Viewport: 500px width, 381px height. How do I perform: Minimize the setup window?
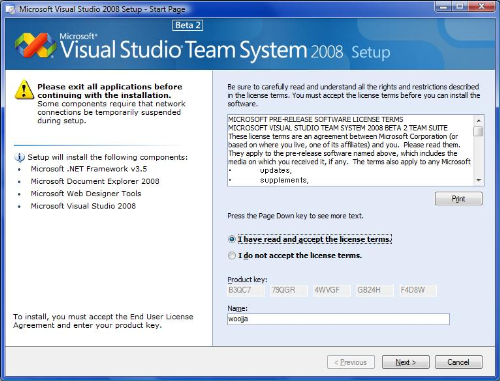[444, 7]
